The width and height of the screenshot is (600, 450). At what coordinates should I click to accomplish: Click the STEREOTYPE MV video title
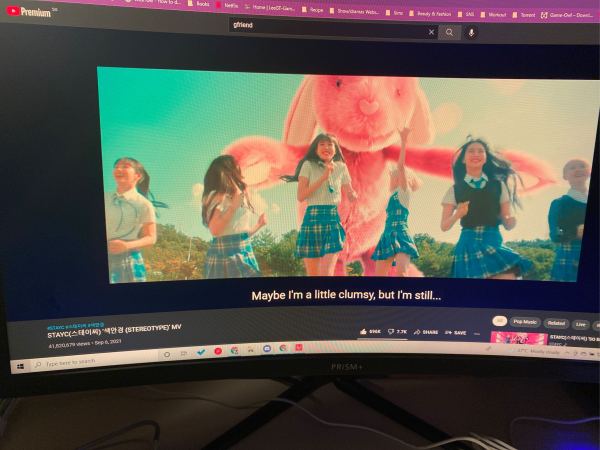click(114, 331)
